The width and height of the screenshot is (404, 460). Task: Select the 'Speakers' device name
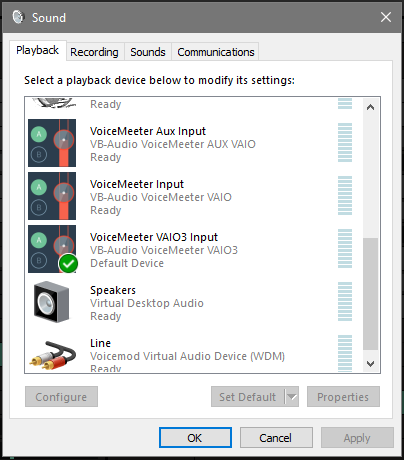(113, 290)
